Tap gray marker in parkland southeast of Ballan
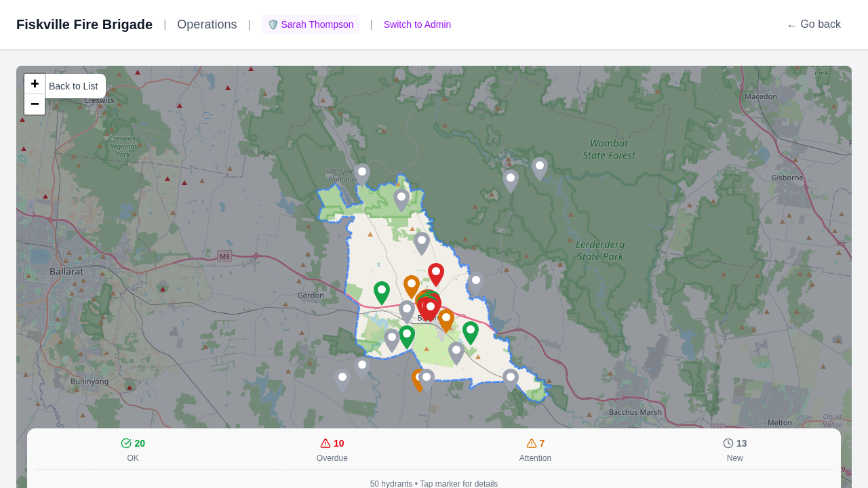868x488 pixels. click(x=456, y=353)
